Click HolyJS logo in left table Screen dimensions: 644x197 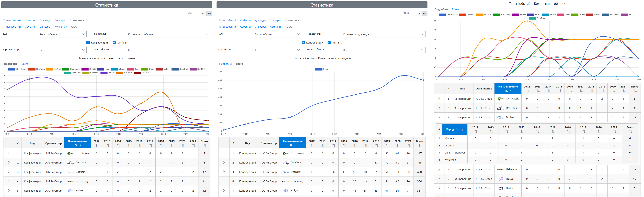[70, 191]
